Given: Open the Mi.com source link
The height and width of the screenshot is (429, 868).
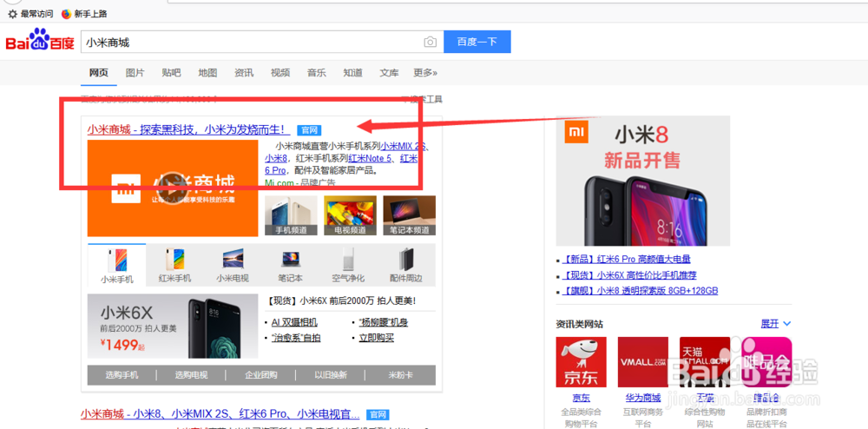Looking at the screenshot, I should (280, 182).
